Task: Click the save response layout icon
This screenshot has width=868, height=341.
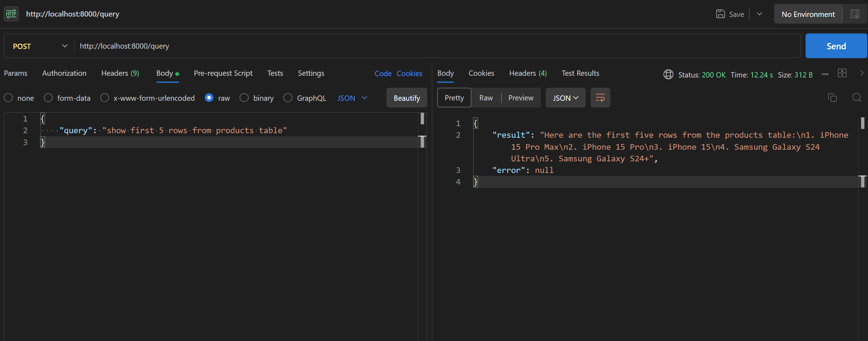Action: (842, 73)
